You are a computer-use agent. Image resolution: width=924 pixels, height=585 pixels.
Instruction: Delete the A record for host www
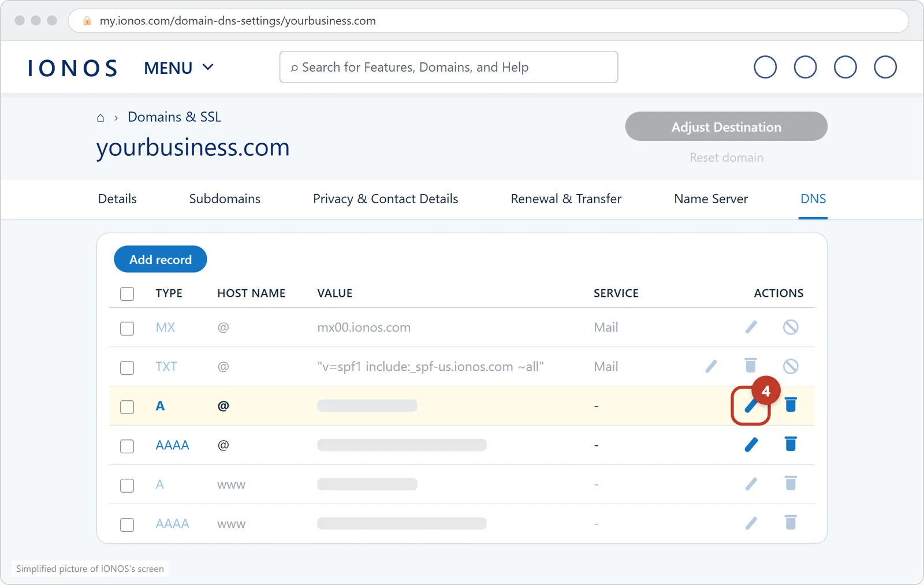(x=791, y=483)
